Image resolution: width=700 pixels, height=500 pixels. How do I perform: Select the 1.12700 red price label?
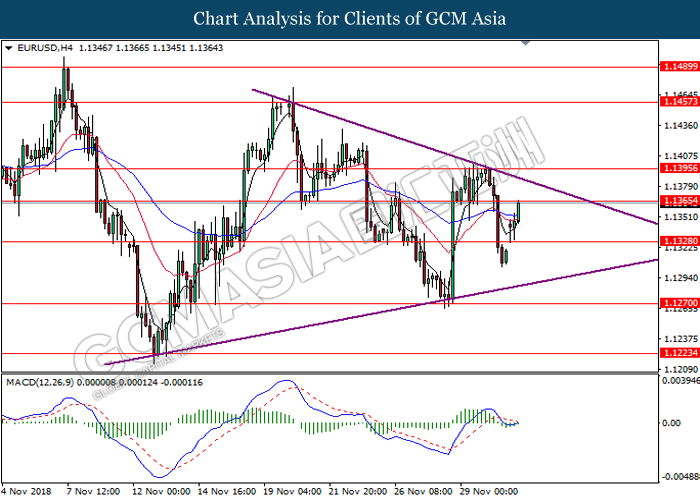[x=680, y=303]
